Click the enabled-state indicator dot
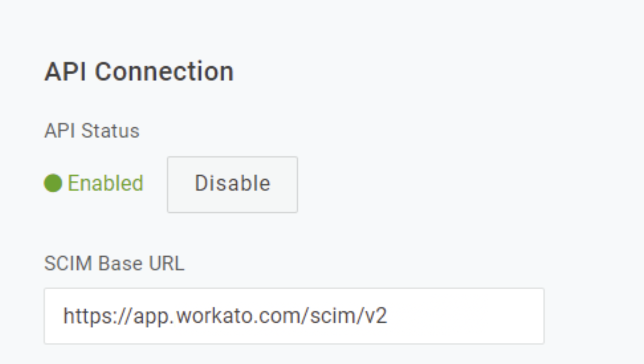This screenshot has height=364, width=644. click(53, 183)
